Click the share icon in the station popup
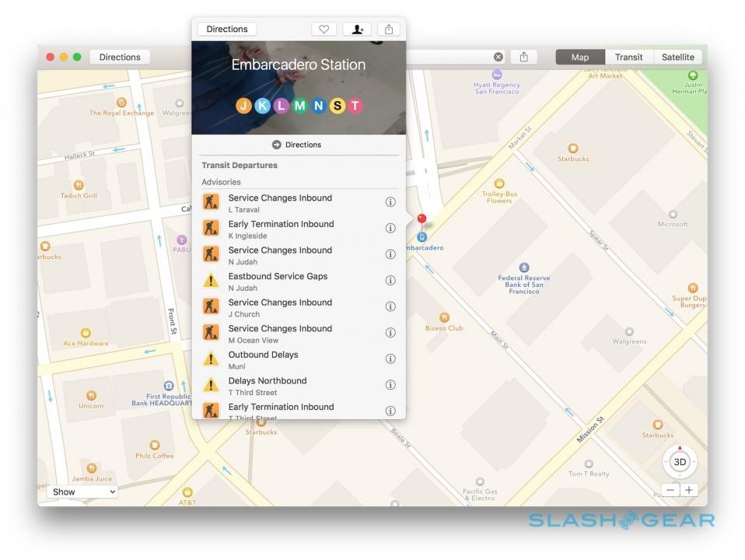This screenshot has width=745, height=560. pyautogui.click(x=389, y=30)
